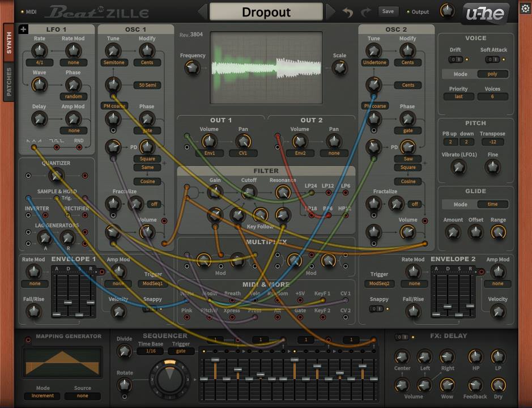This screenshot has width=532, height=408.
Task: Click the LP6 filter output jack
Action: 346,193
